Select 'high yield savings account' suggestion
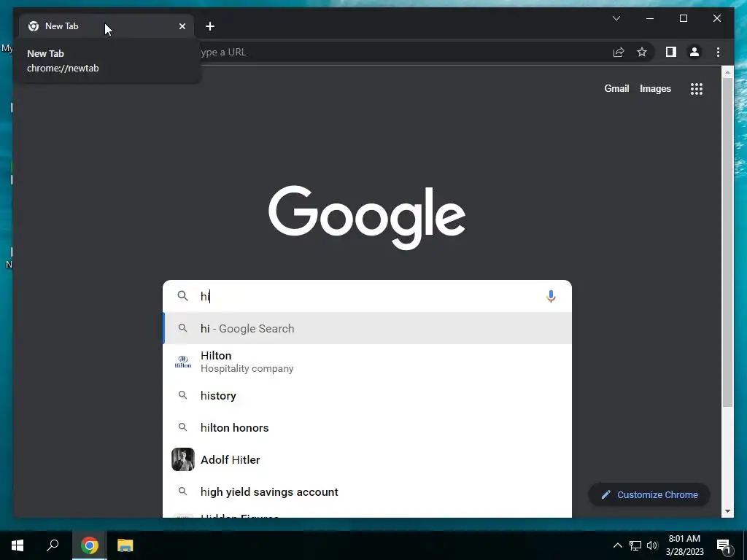The height and width of the screenshot is (560, 747). point(367,492)
